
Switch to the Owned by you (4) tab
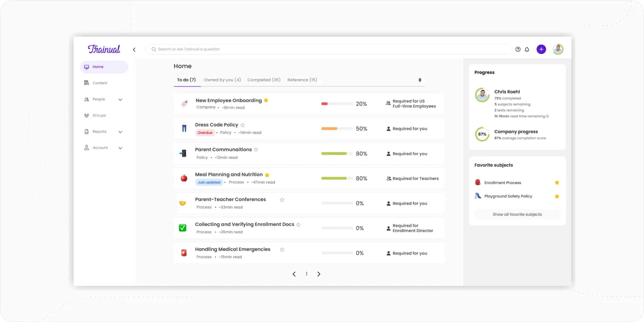222,80
